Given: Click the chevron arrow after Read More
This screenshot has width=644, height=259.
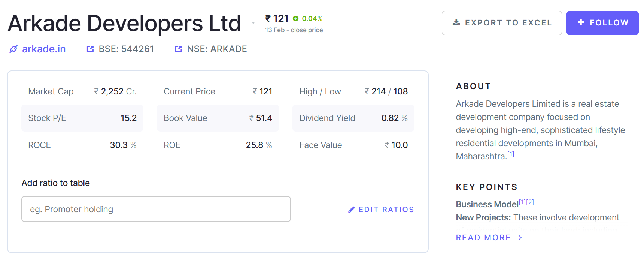Looking at the screenshot, I should point(520,238).
